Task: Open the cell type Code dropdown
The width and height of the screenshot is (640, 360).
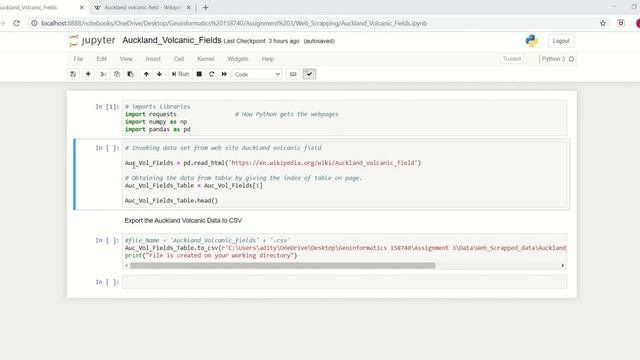Action: [x=257, y=74]
